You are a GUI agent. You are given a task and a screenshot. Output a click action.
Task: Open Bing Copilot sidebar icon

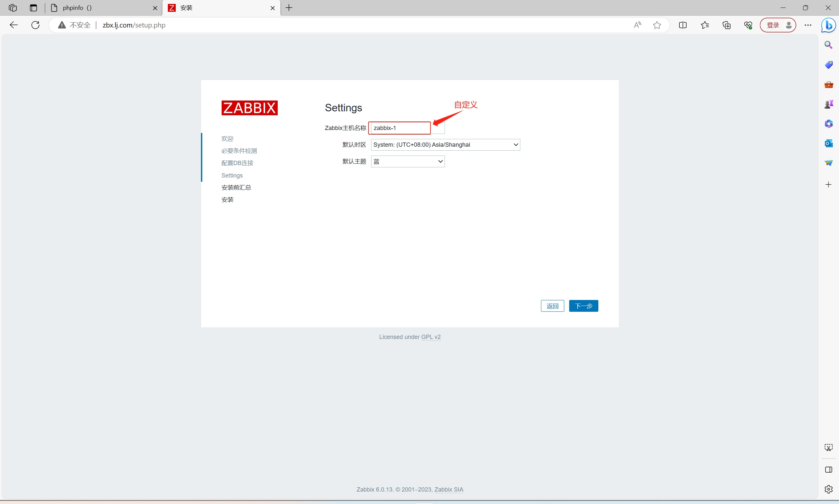(x=828, y=26)
